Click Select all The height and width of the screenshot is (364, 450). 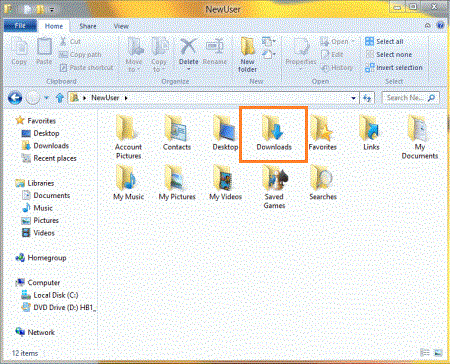tap(384, 41)
